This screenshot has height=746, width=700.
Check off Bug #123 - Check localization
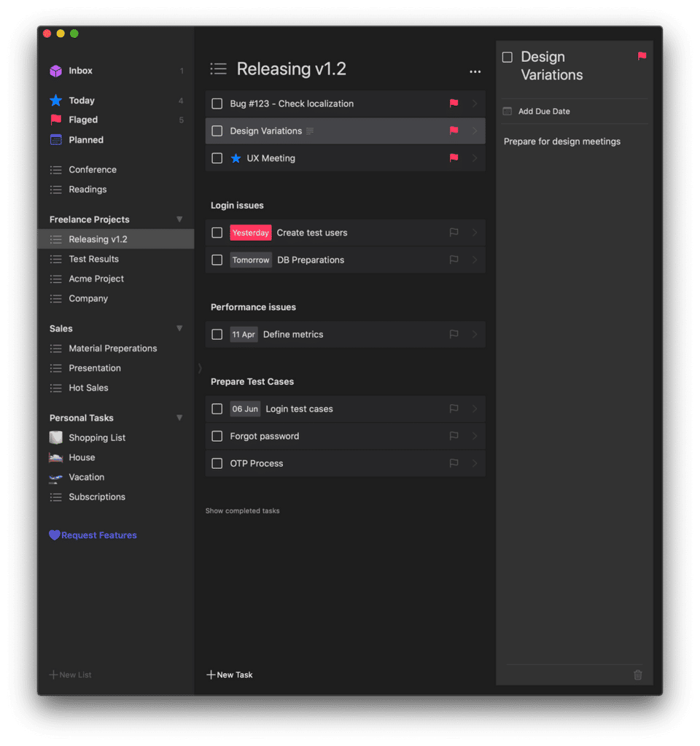pos(217,104)
